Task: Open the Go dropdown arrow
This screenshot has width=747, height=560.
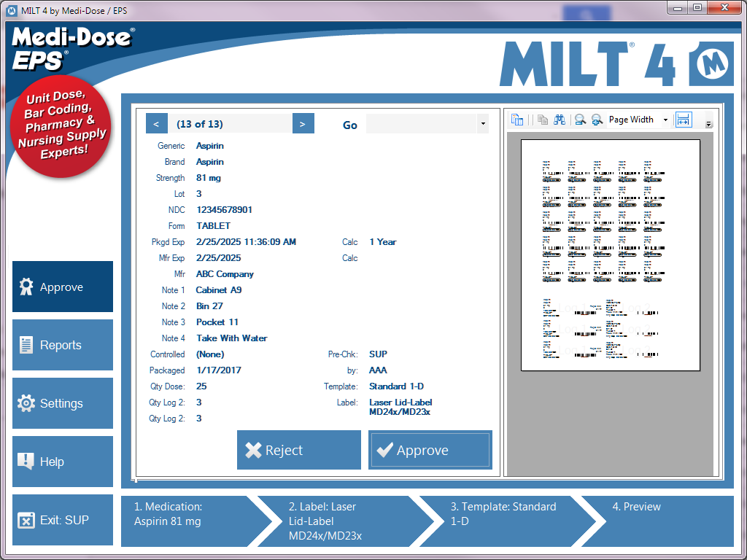Action: (483, 124)
